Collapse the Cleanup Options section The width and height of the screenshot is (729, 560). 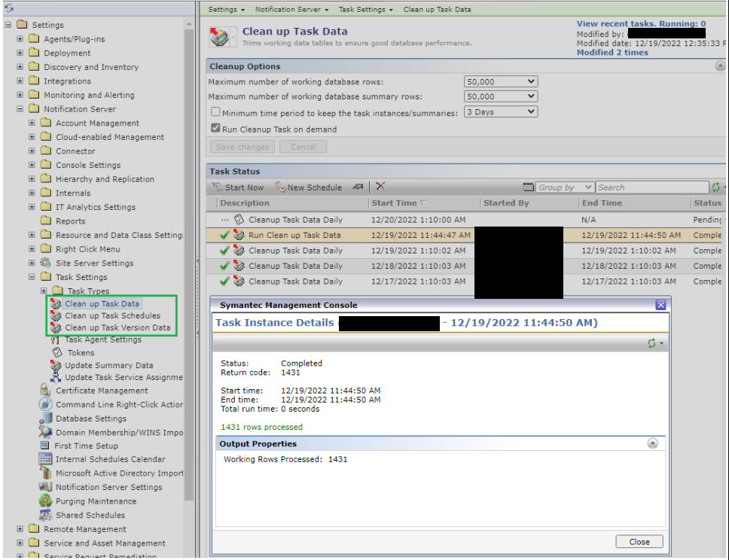tap(719, 66)
